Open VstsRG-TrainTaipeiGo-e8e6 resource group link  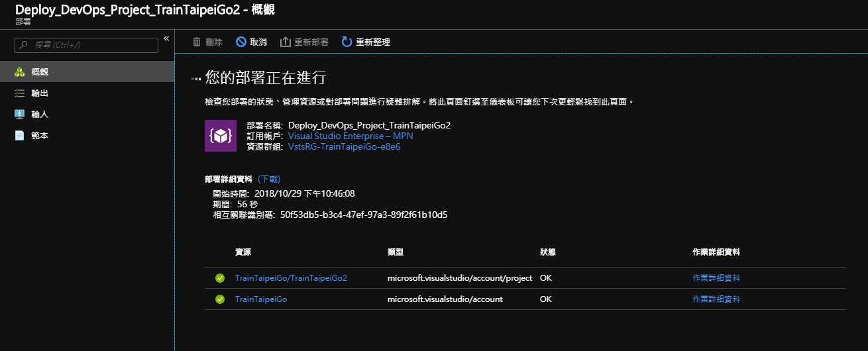344,146
